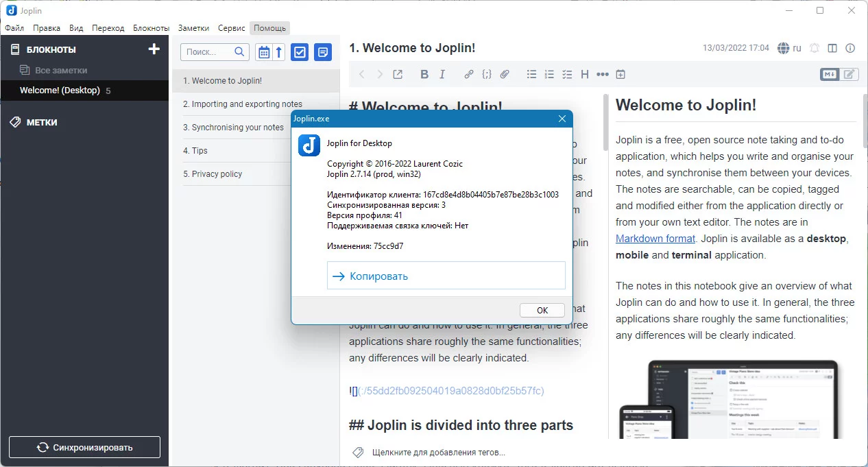The image size is (868, 467).
Task: Click the tag icon in the bottom bar
Action: pyautogui.click(x=357, y=453)
